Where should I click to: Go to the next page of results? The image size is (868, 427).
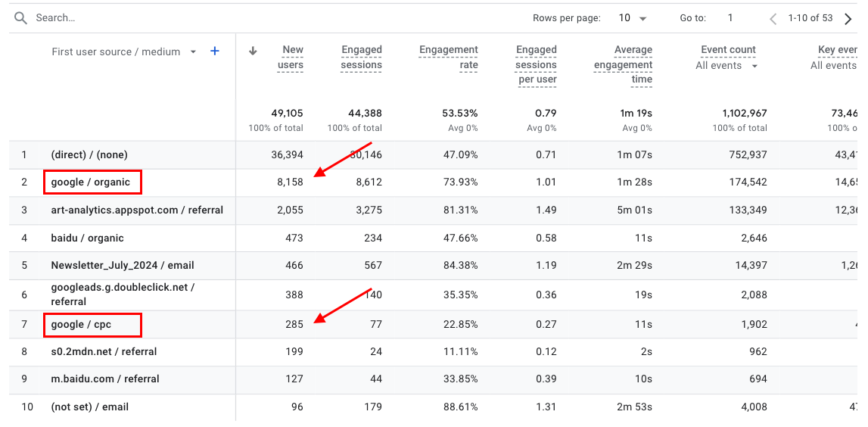(x=848, y=18)
